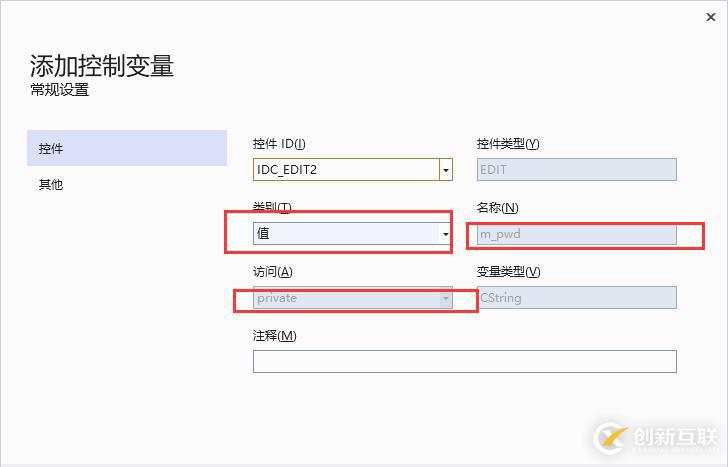The width and height of the screenshot is (728, 467).
Task: Expand the 控件 ID dropdown arrow
Action: [445, 170]
